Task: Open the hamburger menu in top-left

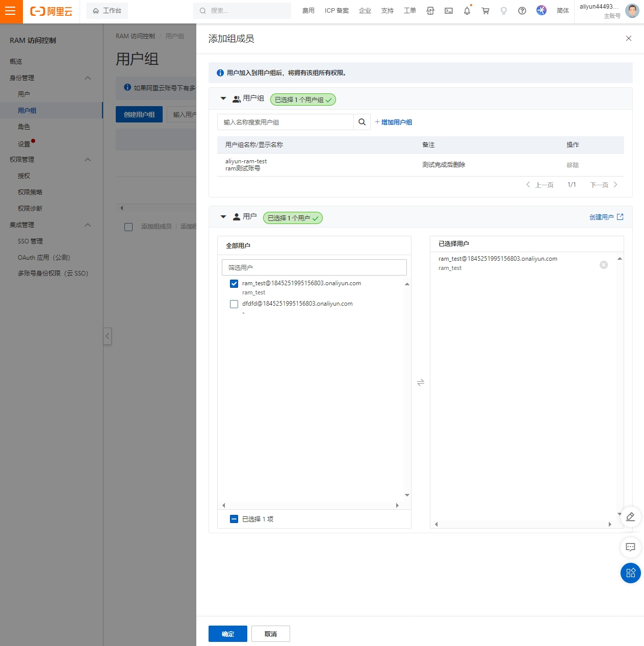Action: click(x=11, y=11)
